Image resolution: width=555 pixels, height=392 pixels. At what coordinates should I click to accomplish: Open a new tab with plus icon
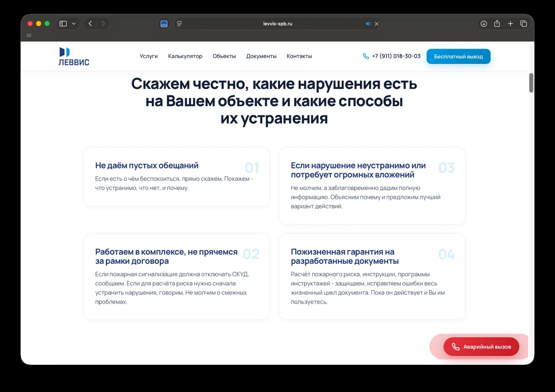click(x=510, y=24)
